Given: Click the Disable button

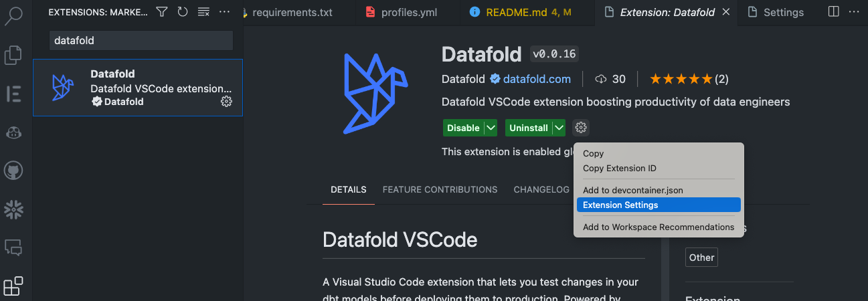Looking at the screenshot, I should coord(463,128).
